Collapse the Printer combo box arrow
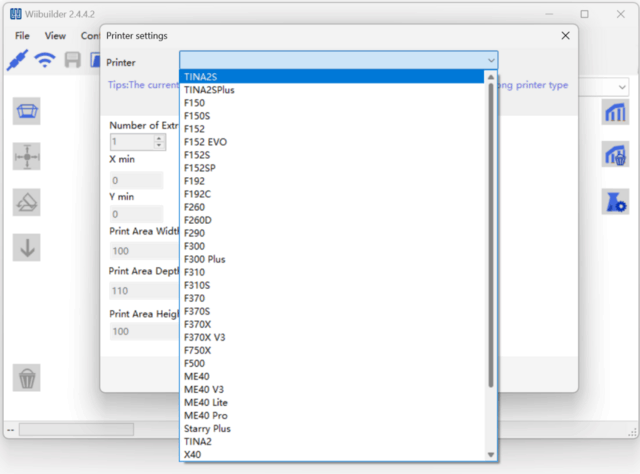The image size is (640, 474). pyautogui.click(x=490, y=61)
